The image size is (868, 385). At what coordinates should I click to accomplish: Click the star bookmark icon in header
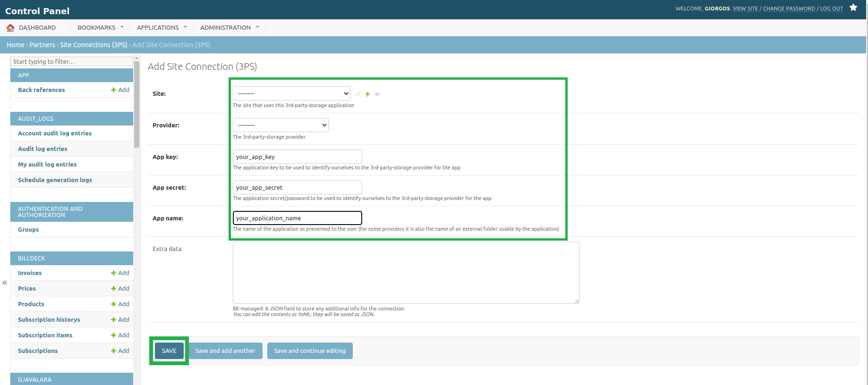pyautogui.click(x=853, y=8)
